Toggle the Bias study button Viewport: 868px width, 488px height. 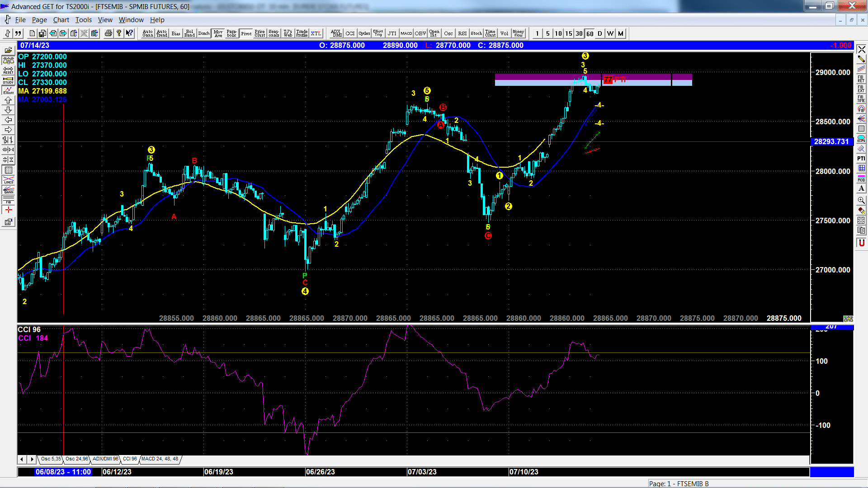coord(176,33)
